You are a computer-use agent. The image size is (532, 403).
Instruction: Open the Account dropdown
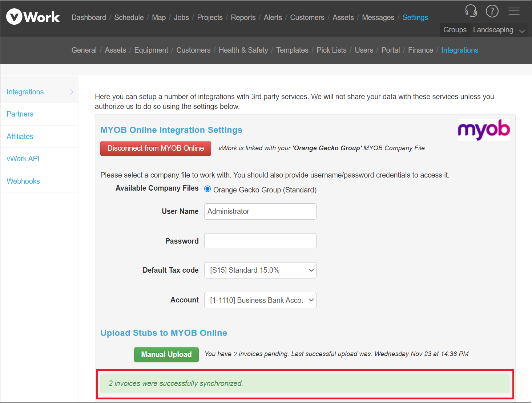[260, 300]
